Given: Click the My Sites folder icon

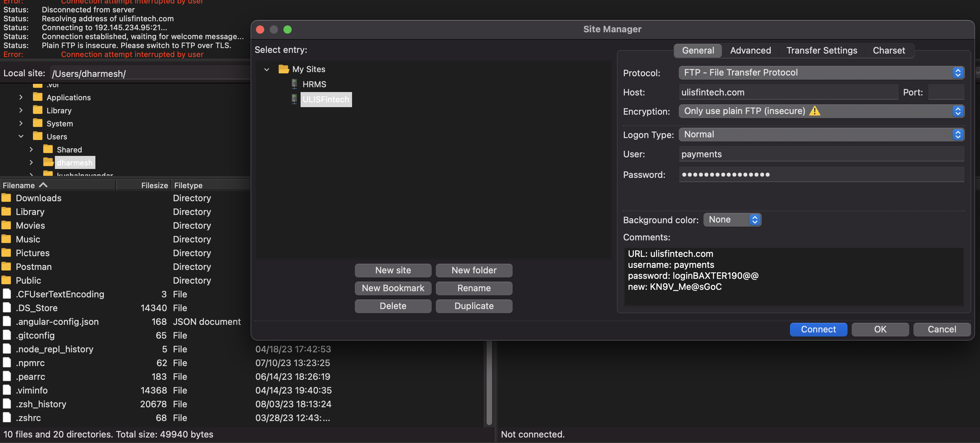Looking at the screenshot, I should pos(283,69).
